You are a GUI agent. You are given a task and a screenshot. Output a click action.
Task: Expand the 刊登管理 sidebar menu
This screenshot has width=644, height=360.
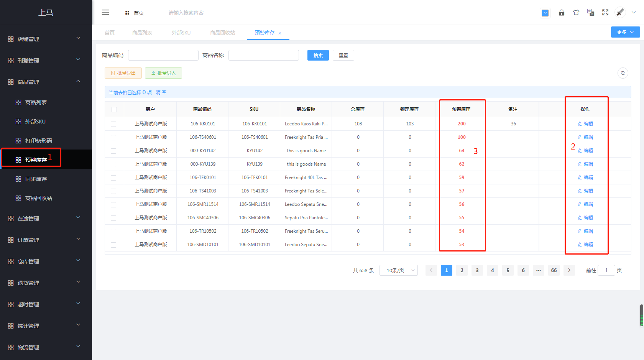[46, 61]
